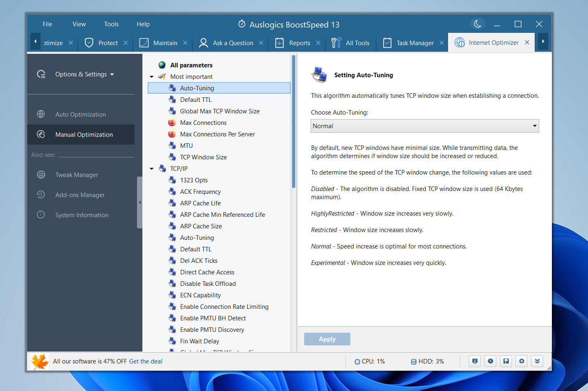This screenshot has height=391, width=588.
Task: Open the system information monitor icon in status bar
Action: (x=475, y=361)
